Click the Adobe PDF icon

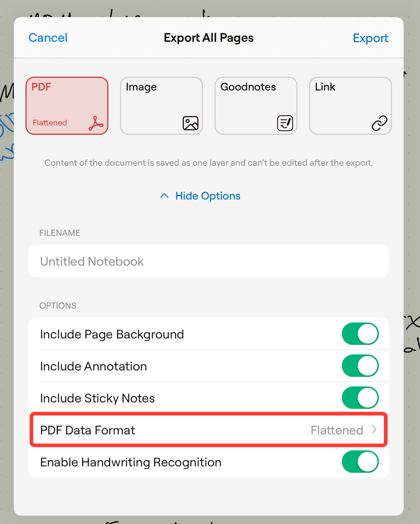(x=96, y=123)
